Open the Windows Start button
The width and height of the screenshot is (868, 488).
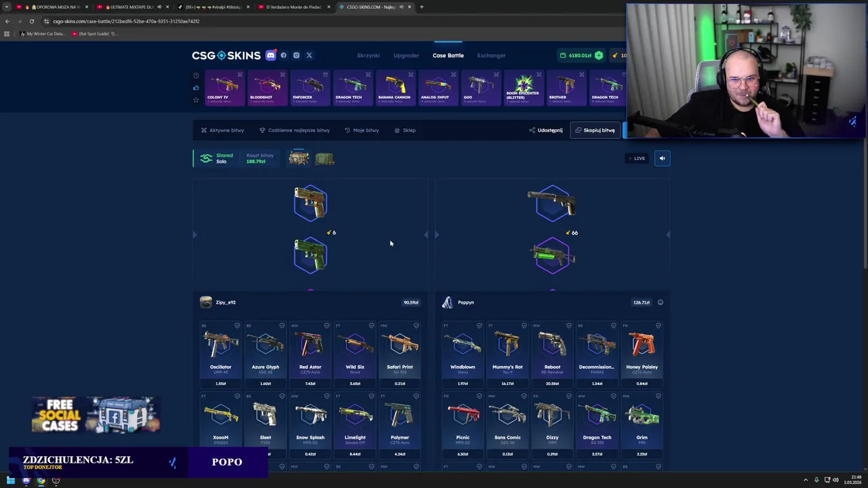[11, 481]
